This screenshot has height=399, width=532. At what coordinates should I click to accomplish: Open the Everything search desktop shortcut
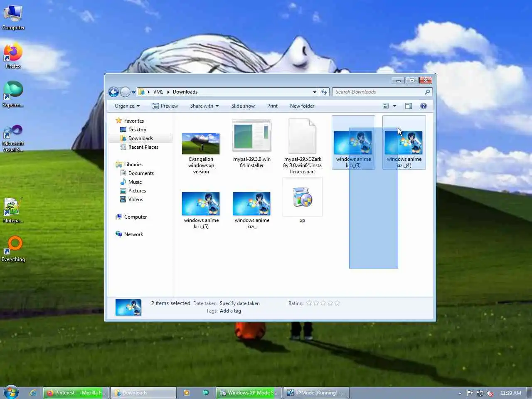pyautogui.click(x=13, y=249)
